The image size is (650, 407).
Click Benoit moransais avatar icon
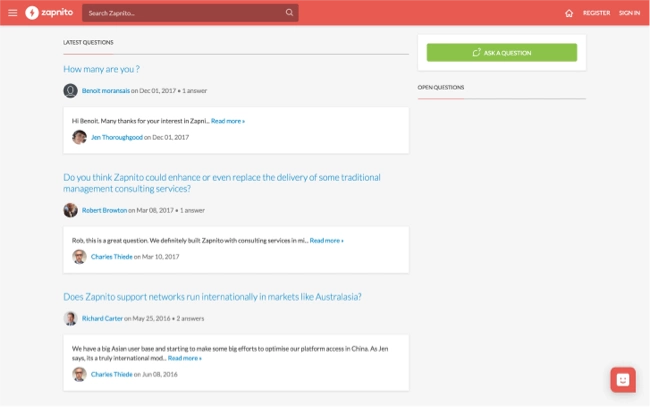pyautogui.click(x=70, y=91)
